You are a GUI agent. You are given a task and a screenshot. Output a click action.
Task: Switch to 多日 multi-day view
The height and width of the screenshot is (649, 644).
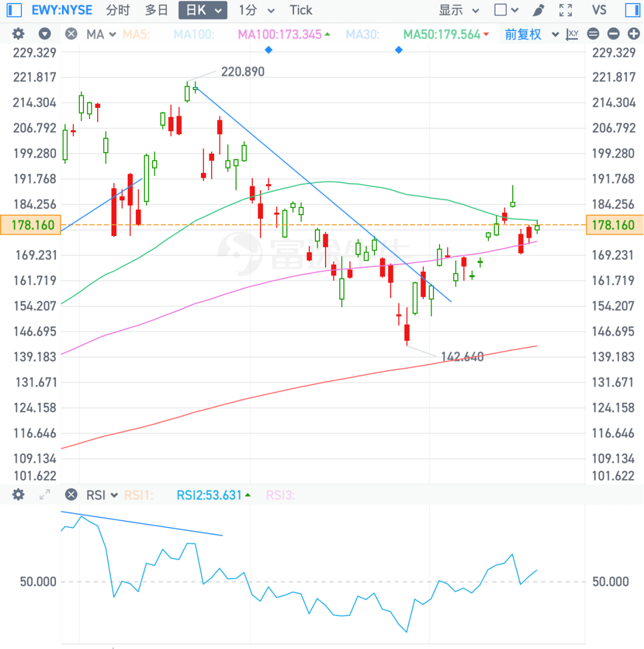coord(156,10)
